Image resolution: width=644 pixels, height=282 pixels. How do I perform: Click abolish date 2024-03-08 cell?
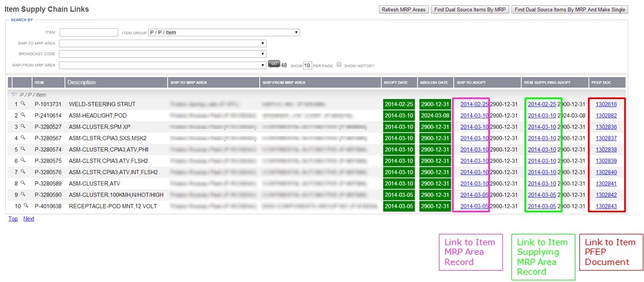point(435,116)
